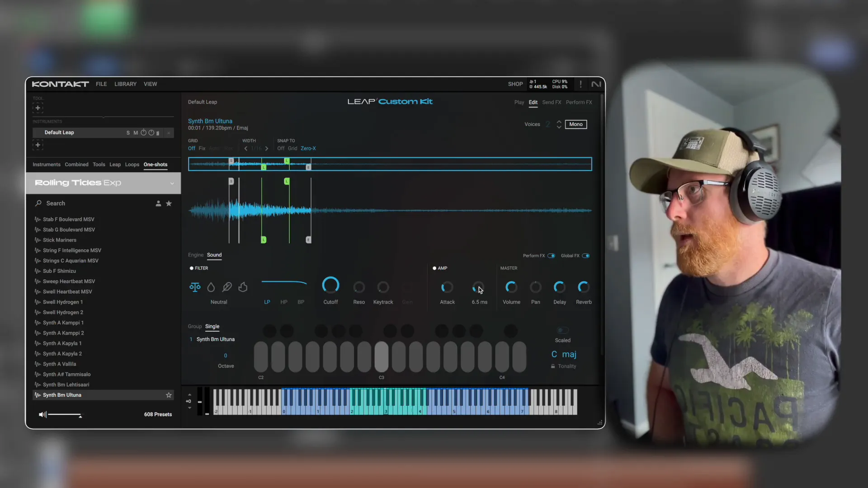The image size is (868, 488).
Task: Open the LIBRARY menu
Action: pyautogui.click(x=125, y=84)
